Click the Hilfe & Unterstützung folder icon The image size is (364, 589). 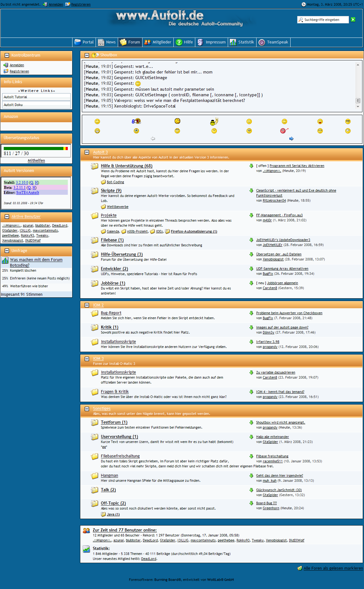(94, 166)
